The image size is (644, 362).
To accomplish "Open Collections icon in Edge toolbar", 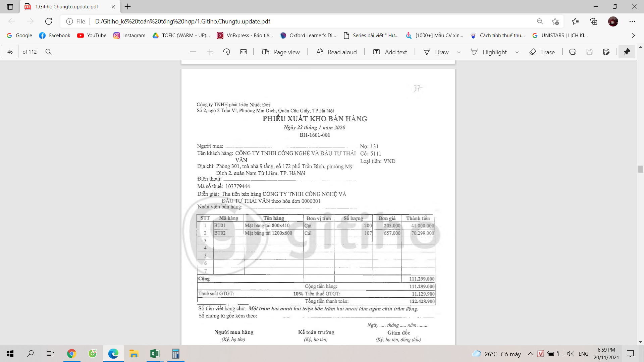I will (x=594, y=21).
